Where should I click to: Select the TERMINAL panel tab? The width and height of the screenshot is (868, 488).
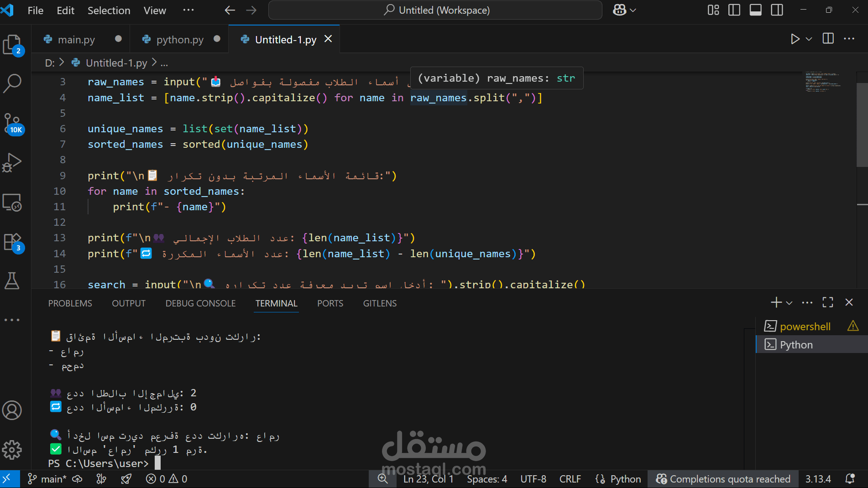click(x=277, y=303)
